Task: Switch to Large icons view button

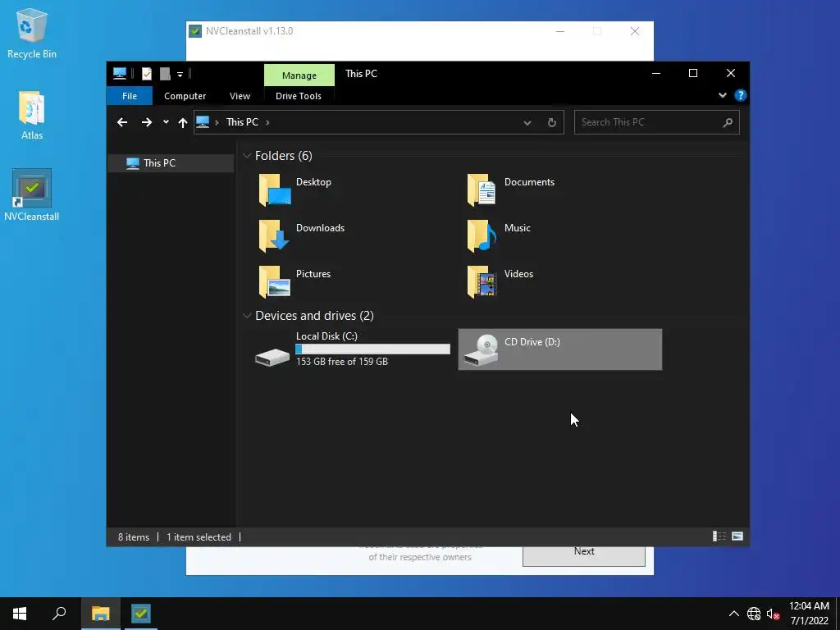Action: (737, 536)
